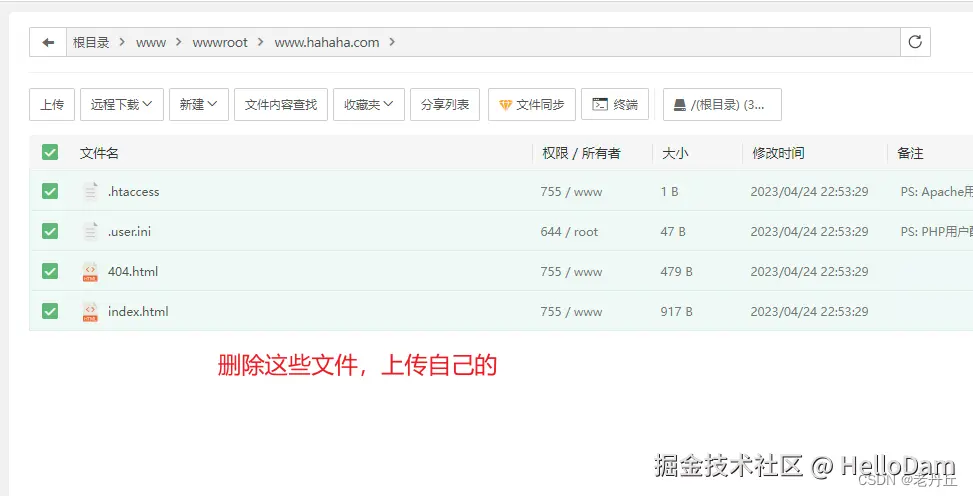Click www.hahaha.com in the breadcrumb
The image size is (973, 496).
point(326,42)
